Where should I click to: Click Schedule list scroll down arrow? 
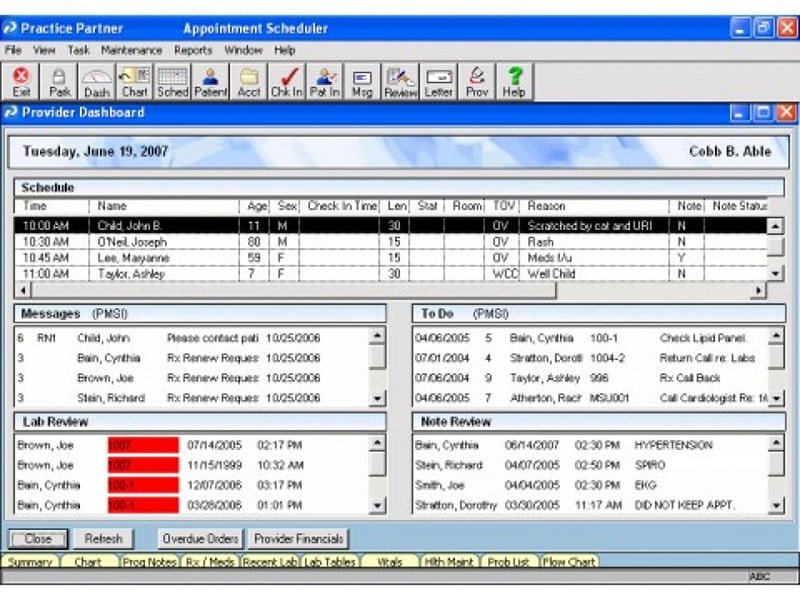(775, 274)
